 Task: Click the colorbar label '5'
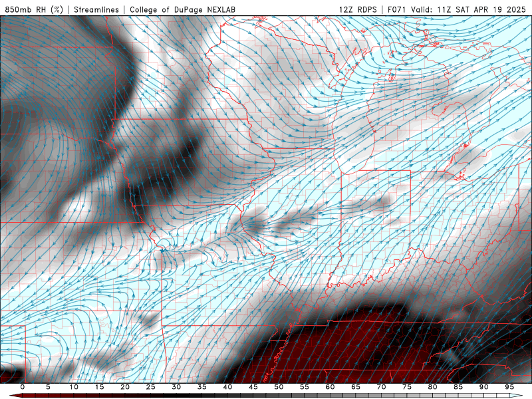(x=48, y=387)
